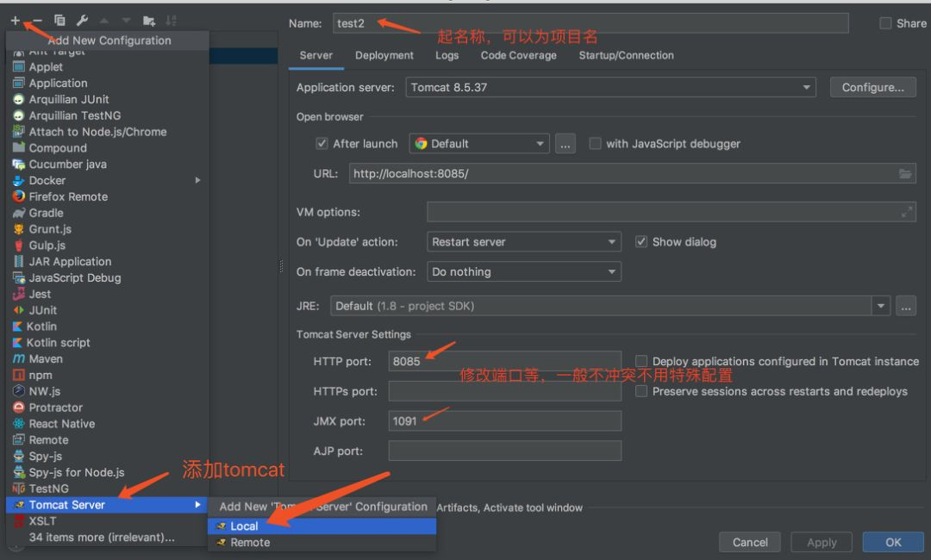Open the Code Coverage tab

tap(518, 55)
